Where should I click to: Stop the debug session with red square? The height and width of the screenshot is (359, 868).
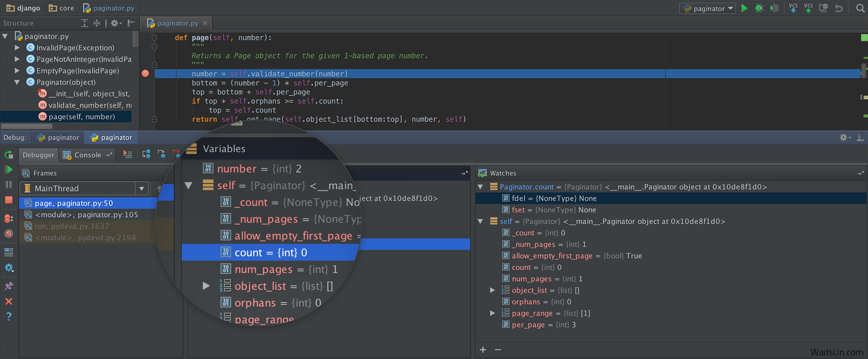[8, 200]
